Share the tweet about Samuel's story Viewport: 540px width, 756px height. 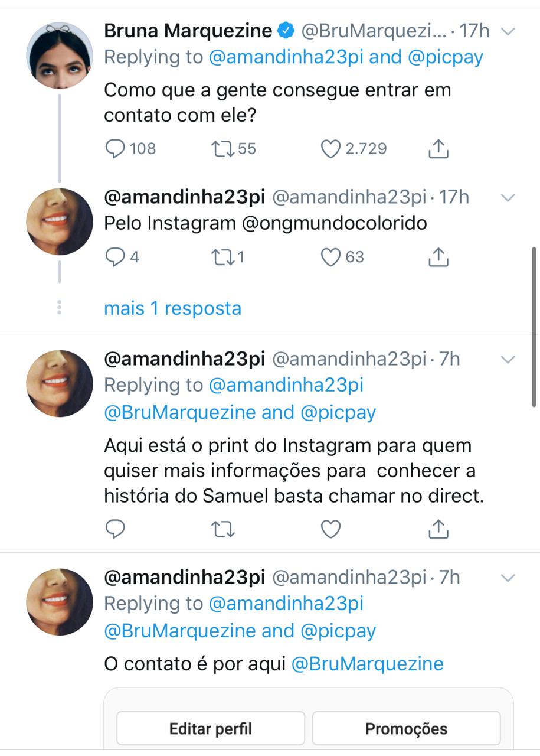coord(438,529)
